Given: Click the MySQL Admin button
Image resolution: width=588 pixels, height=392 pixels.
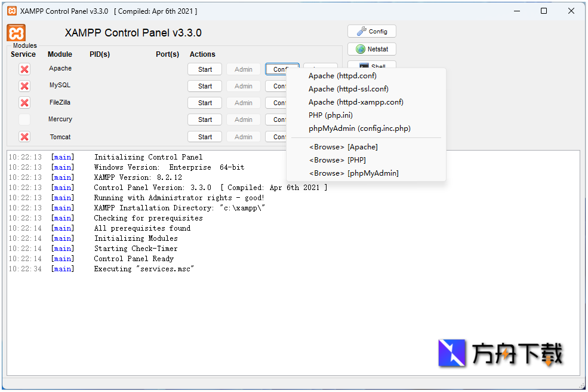Looking at the screenshot, I should coord(244,86).
